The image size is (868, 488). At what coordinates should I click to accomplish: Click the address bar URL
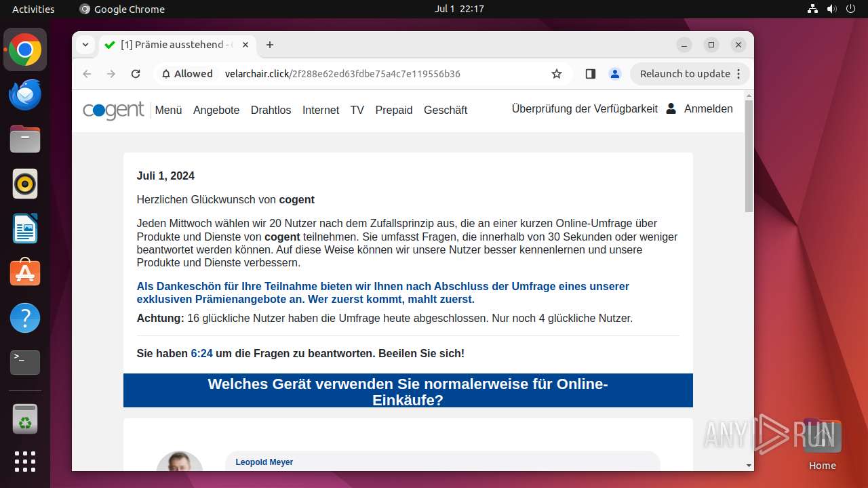342,74
